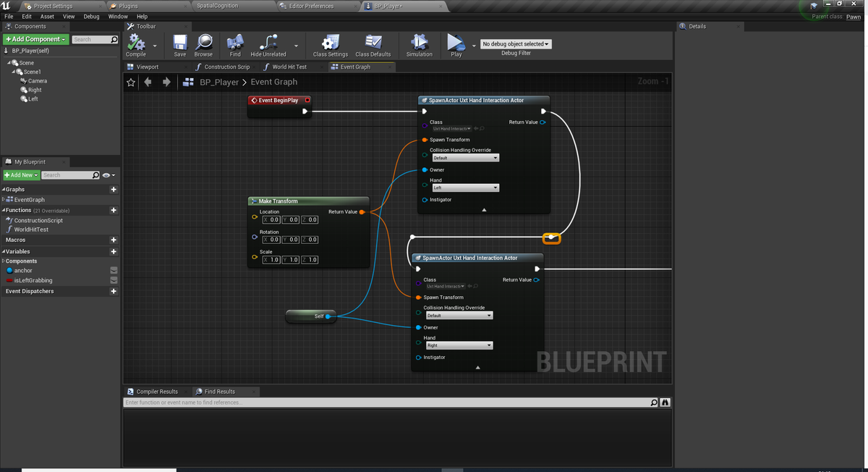The height and width of the screenshot is (472, 868).
Task: Open the Window menu
Action: pos(118,16)
